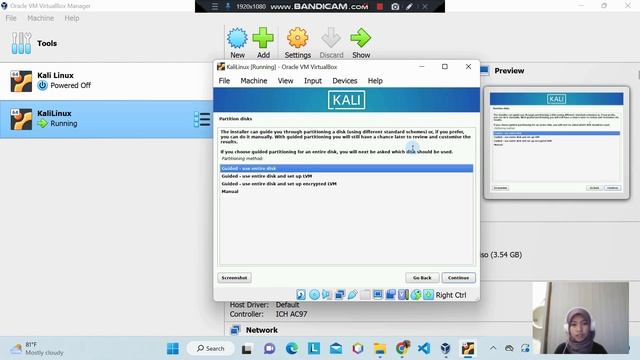Click the Windows taskbar Search box
This screenshot has height=360, width=640.
click(211, 349)
